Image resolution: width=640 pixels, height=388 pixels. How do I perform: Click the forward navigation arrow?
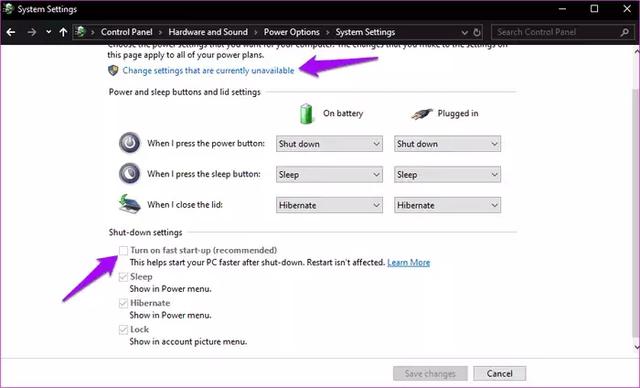(x=32, y=32)
